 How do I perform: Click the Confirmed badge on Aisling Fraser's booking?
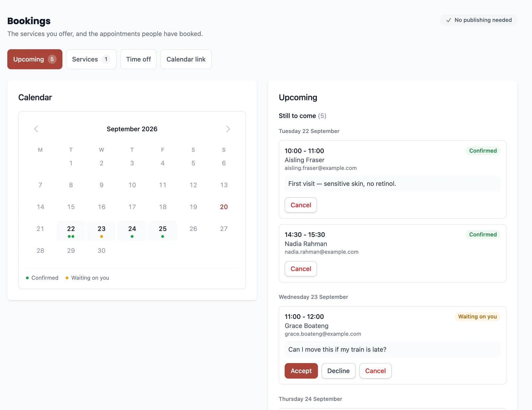tap(483, 151)
